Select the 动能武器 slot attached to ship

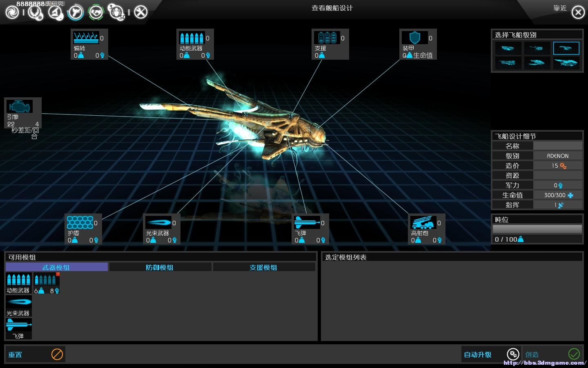click(x=192, y=38)
